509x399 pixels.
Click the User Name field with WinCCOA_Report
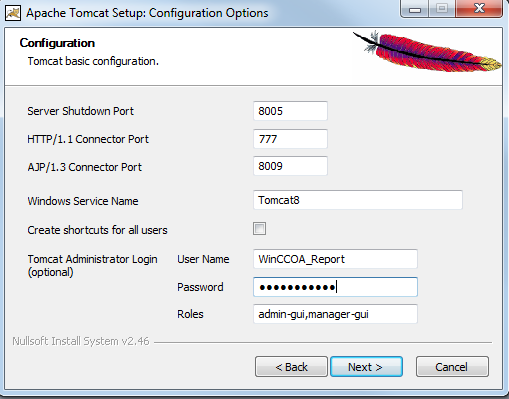[335, 259]
